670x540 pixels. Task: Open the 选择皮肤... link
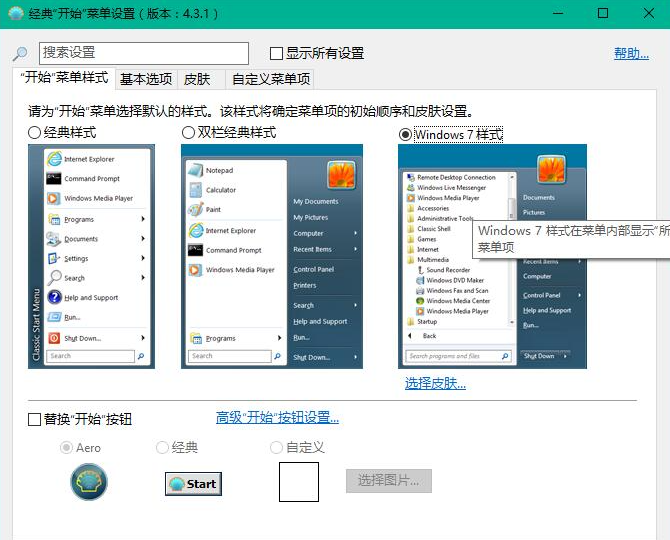(x=435, y=383)
